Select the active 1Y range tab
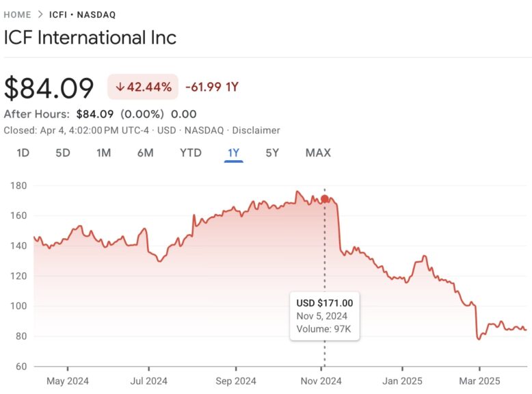The image size is (532, 394). tap(233, 153)
